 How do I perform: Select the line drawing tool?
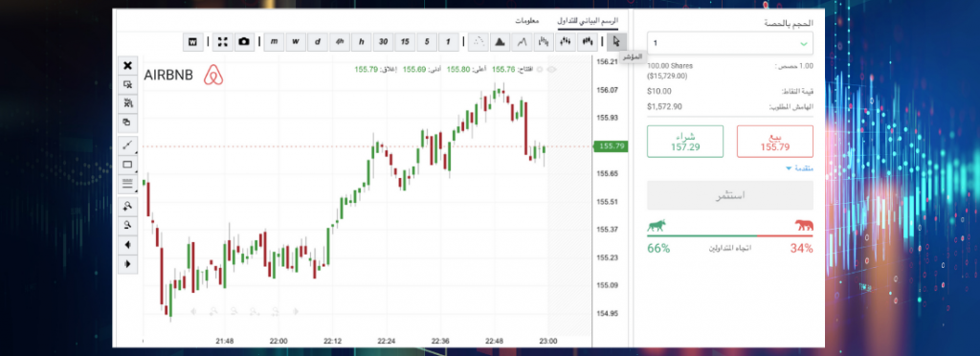pyautogui.click(x=127, y=145)
